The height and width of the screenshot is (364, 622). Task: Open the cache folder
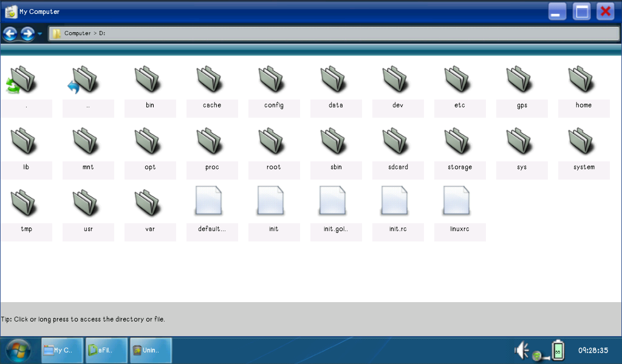point(209,79)
